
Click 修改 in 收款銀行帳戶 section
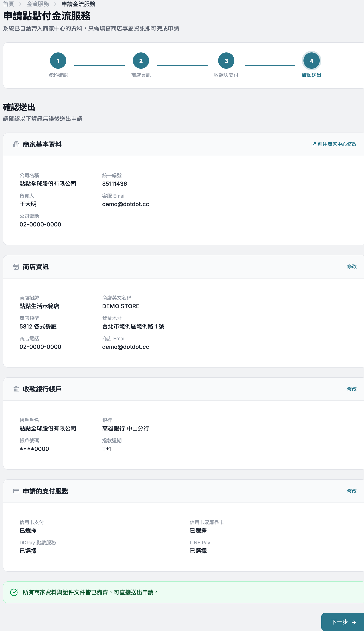pyautogui.click(x=352, y=389)
